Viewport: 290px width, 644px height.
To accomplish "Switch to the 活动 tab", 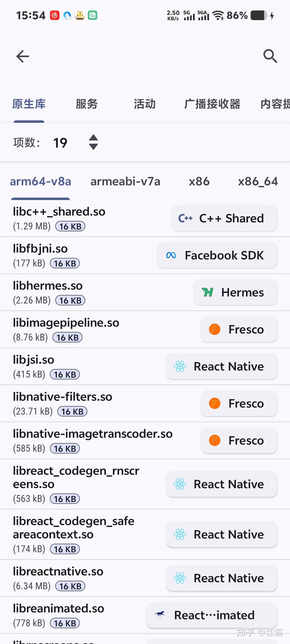I will (145, 104).
